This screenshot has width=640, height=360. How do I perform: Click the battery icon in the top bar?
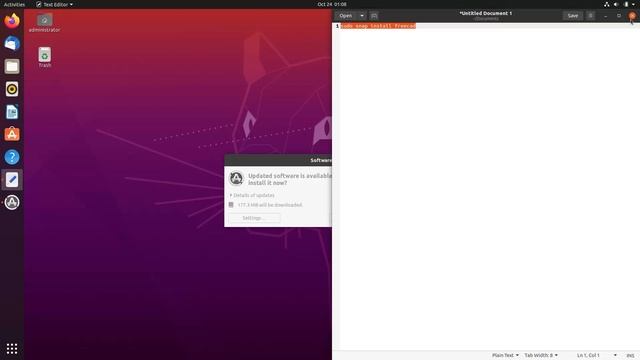pyautogui.click(x=626, y=4)
